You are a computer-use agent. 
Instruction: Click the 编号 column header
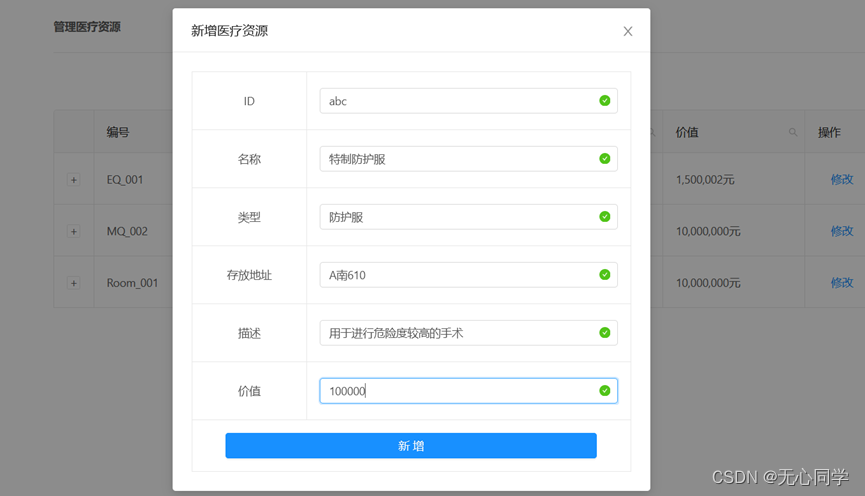coord(118,132)
